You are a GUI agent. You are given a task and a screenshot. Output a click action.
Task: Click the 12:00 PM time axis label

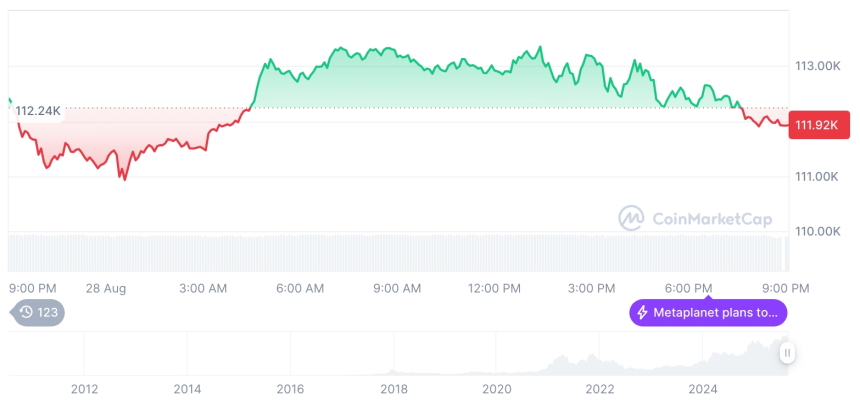pos(494,288)
